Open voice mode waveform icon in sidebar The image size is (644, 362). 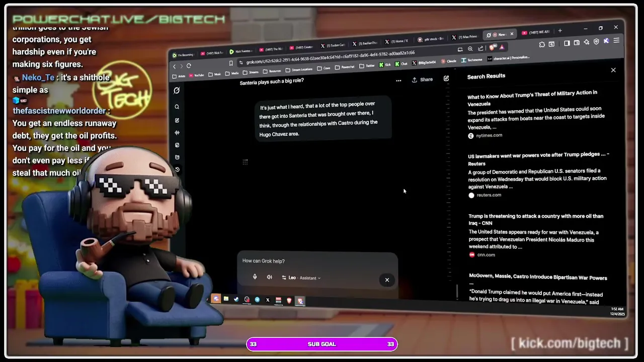[x=177, y=133]
